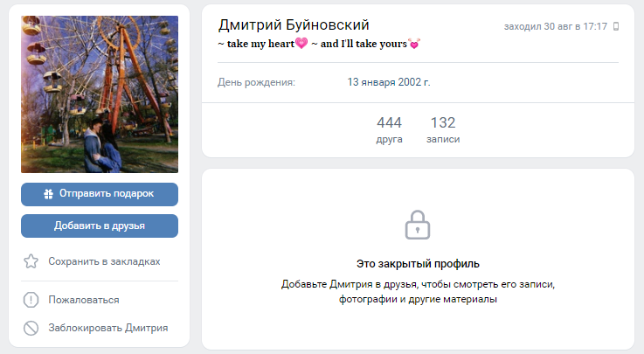644x354 pixels.
Task: Click the pink heart emoji after 'heart'
Action: tap(301, 43)
